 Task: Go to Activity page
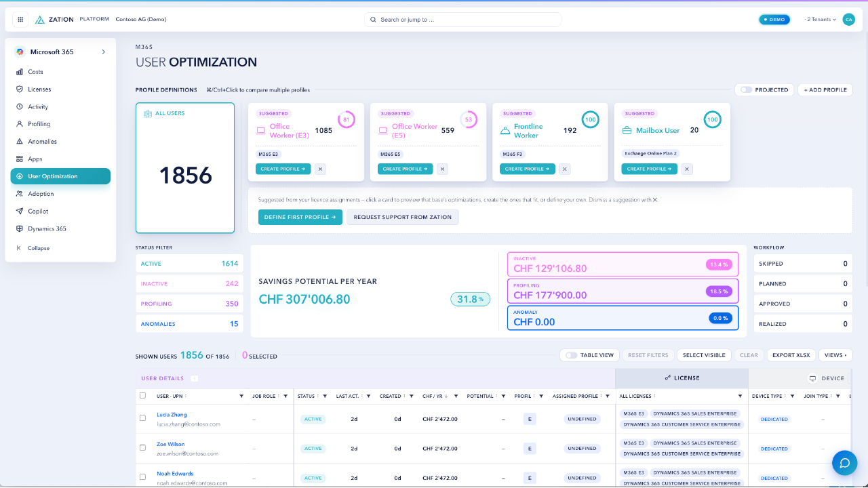click(60, 106)
